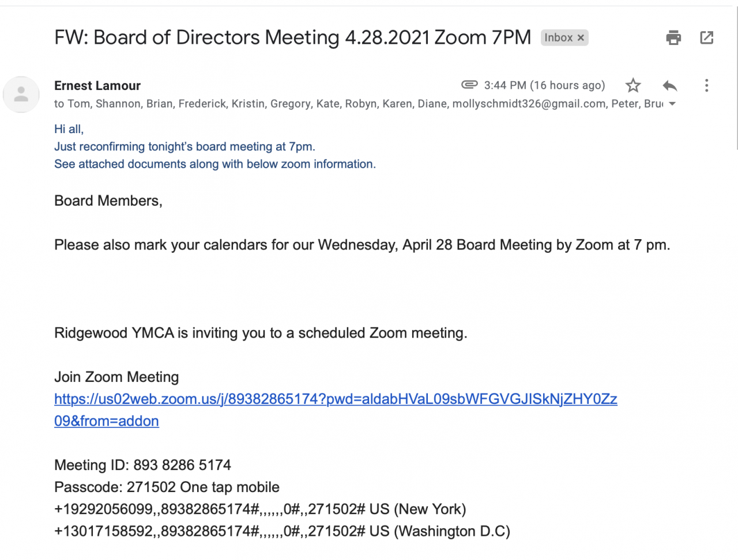Click the 3:44 PM timestamp
This screenshot has height=560, width=738.
[544, 85]
